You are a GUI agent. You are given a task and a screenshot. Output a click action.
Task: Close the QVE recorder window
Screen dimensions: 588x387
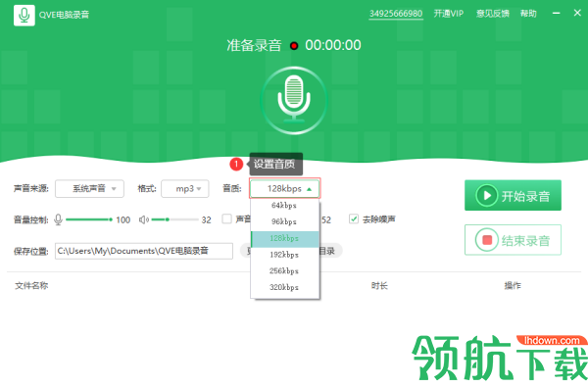577,13
